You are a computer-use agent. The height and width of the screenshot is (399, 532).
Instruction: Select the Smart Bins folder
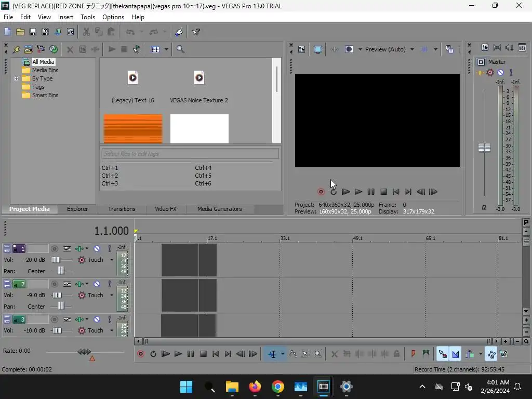pos(45,96)
